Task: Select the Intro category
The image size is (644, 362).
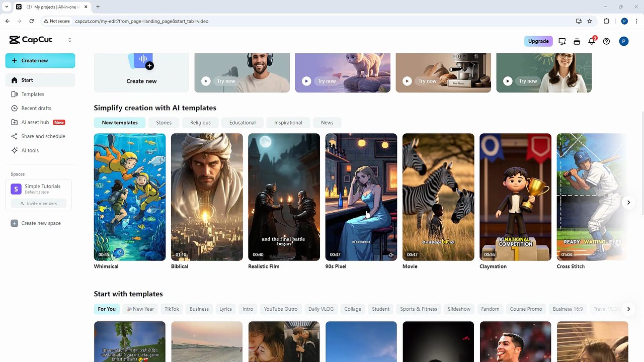Action: [248, 309]
